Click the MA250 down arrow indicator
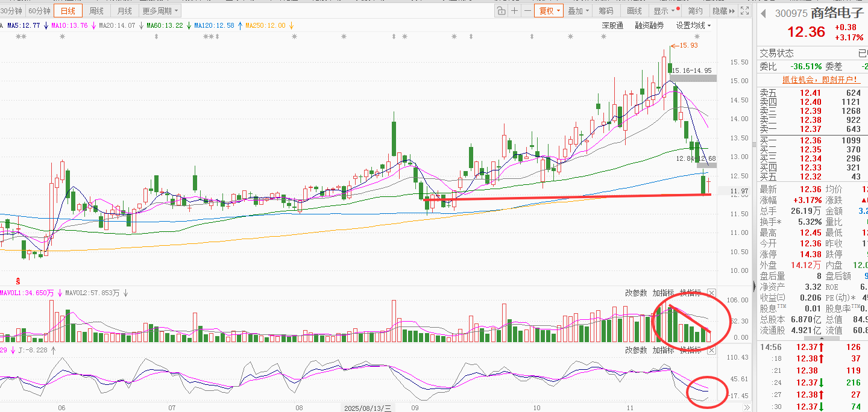The width and height of the screenshot is (868, 412). [x=292, y=25]
